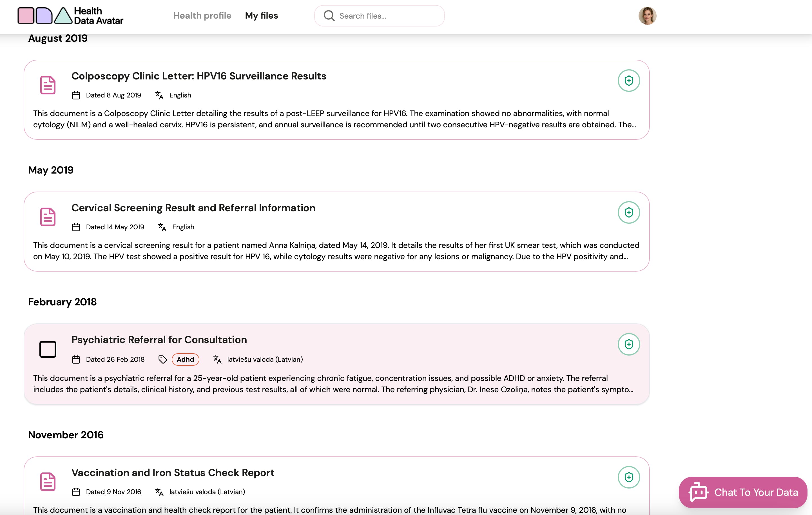Click the shield icon on Cervical Screening Result
The width and height of the screenshot is (812, 515).
tap(628, 212)
